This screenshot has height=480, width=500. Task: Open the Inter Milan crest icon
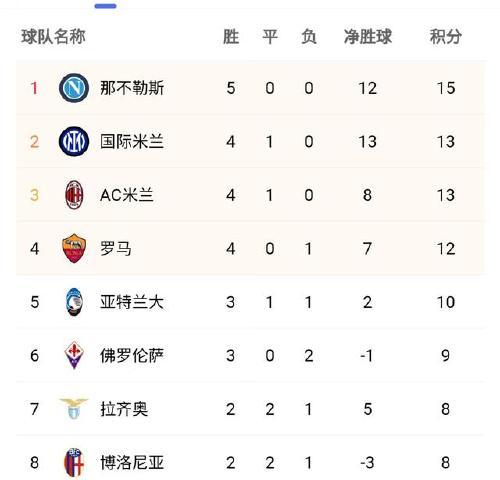pos(74,142)
